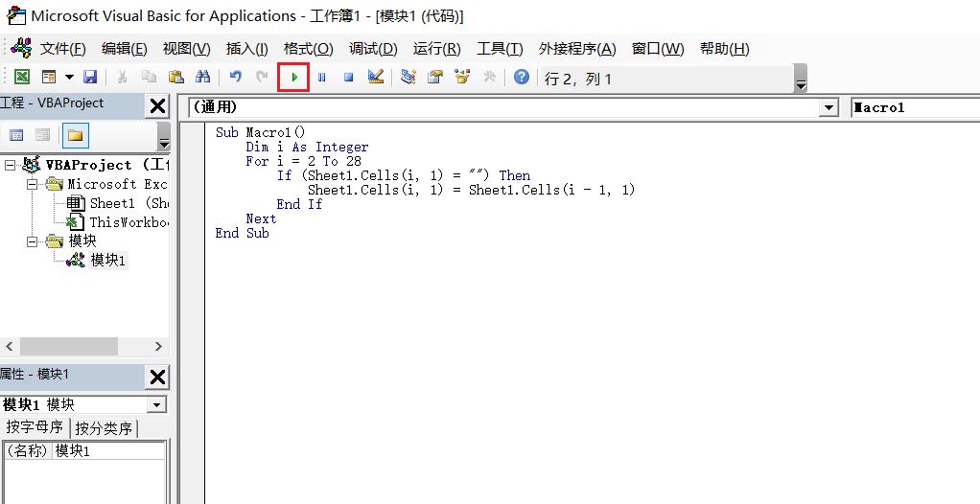Viewport: 980px width, 504px height.
Task: Open the (通用) object dropdown
Action: click(828, 107)
